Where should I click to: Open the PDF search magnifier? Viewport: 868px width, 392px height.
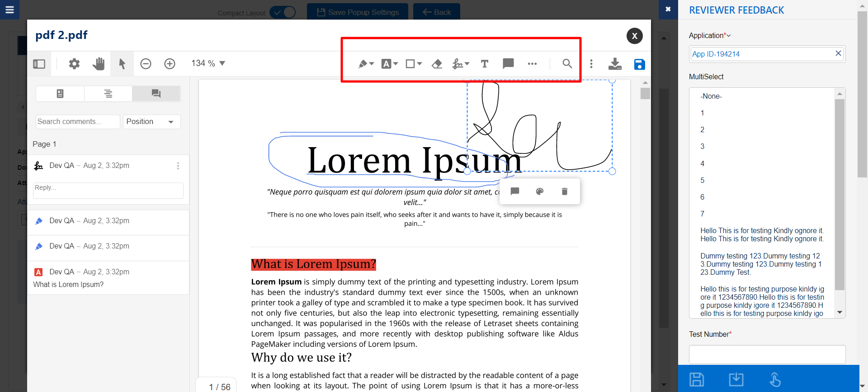(567, 64)
